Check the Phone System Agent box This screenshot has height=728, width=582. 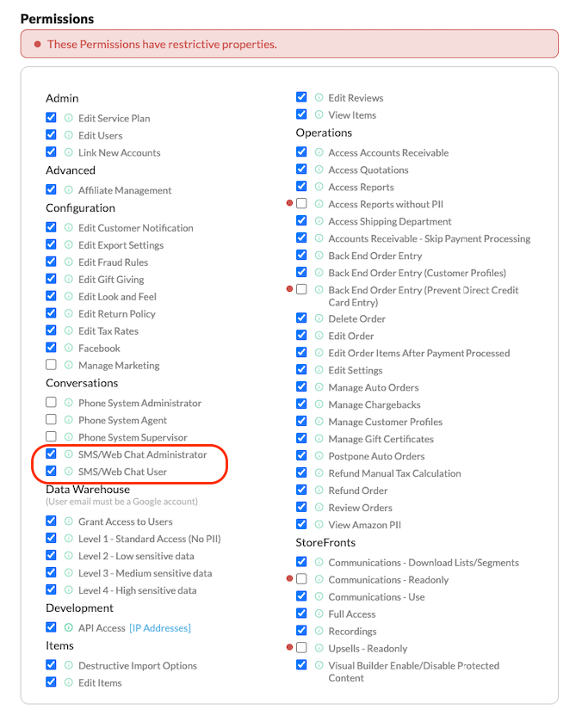pos(51,419)
